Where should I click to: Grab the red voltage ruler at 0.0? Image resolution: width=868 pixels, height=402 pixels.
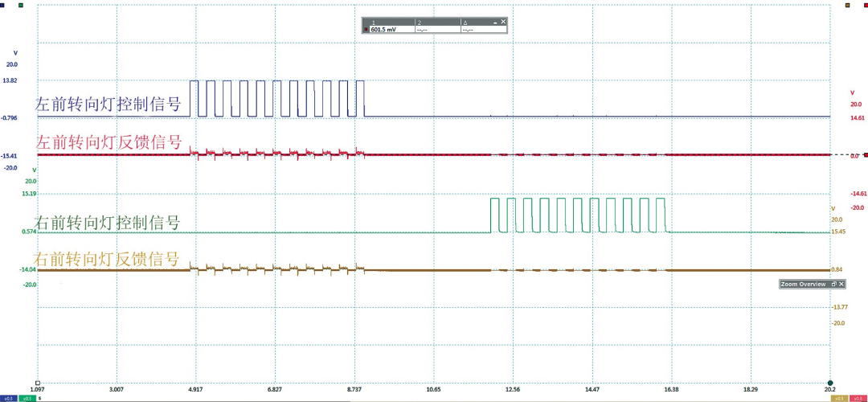pos(865,155)
